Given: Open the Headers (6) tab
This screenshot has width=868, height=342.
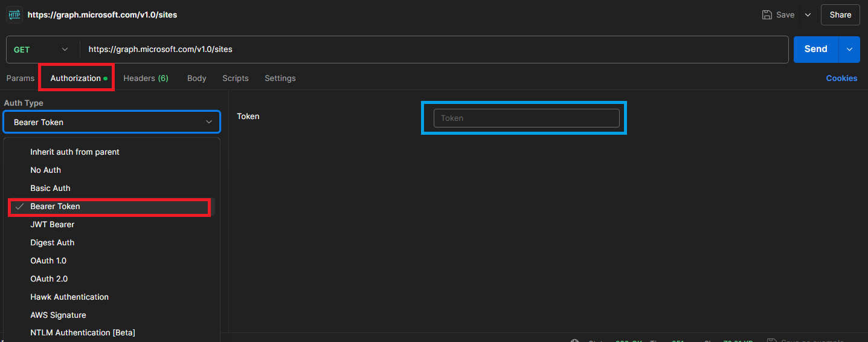Looking at the screenshot, I should (x=146, y=78).
